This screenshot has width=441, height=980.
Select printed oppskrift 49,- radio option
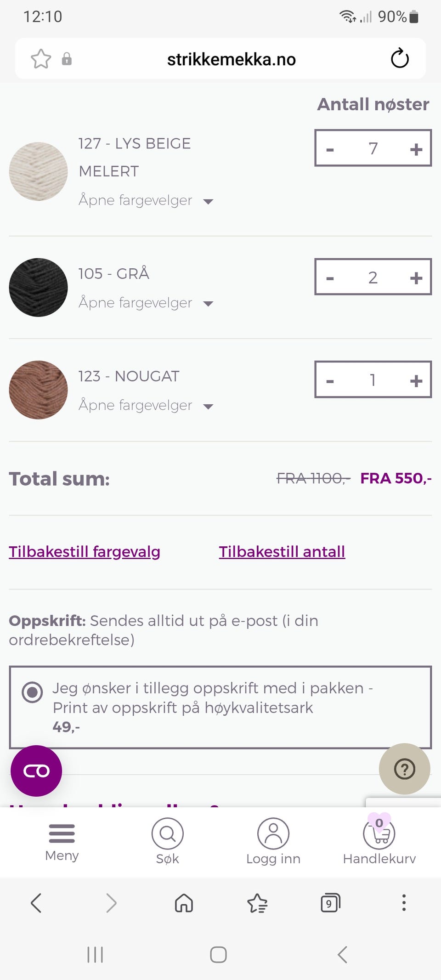point(33,692)
